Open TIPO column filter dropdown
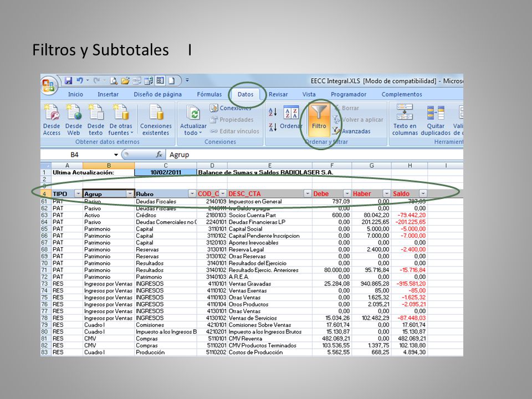Viewport: 532px width, 399px height. coord(78,194)
